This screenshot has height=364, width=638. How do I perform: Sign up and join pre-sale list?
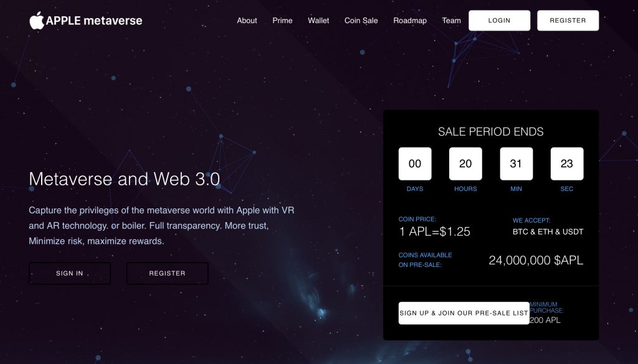[464, 313]
